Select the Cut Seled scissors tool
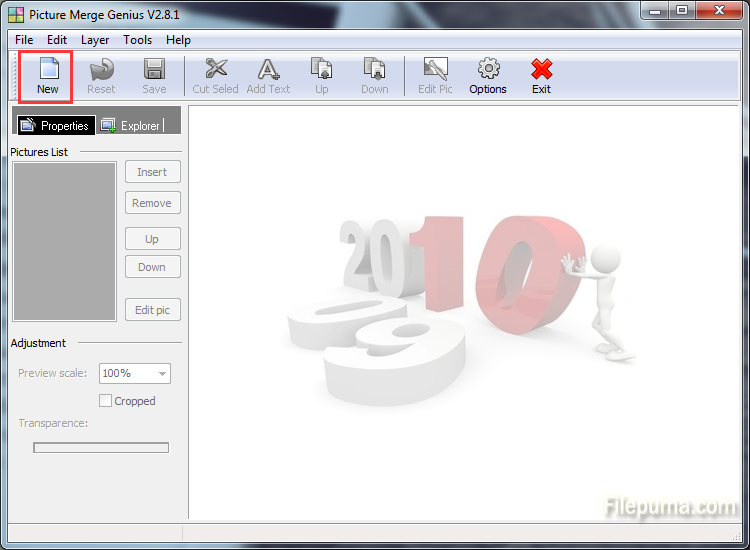 (x=215, y=69)
